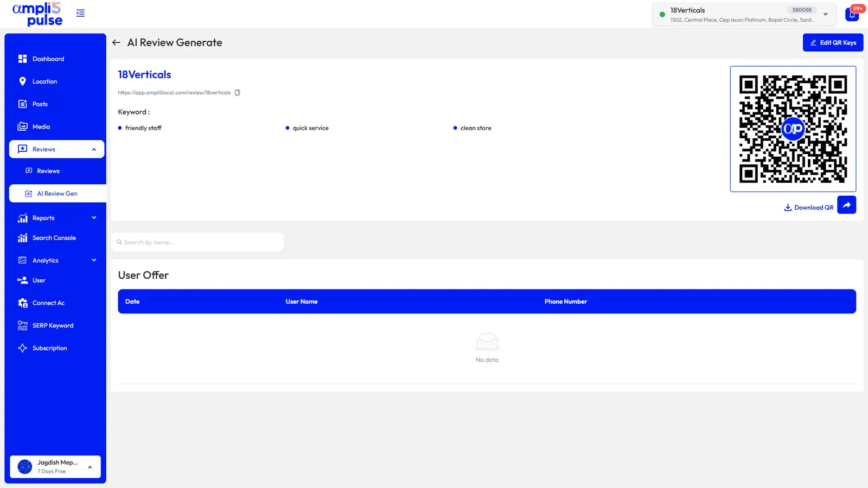Image resolution: width=868 pixels, height=488 pixels.
Task: Collapse the Reviews submenu chevron
Action: tap(94, 150)
